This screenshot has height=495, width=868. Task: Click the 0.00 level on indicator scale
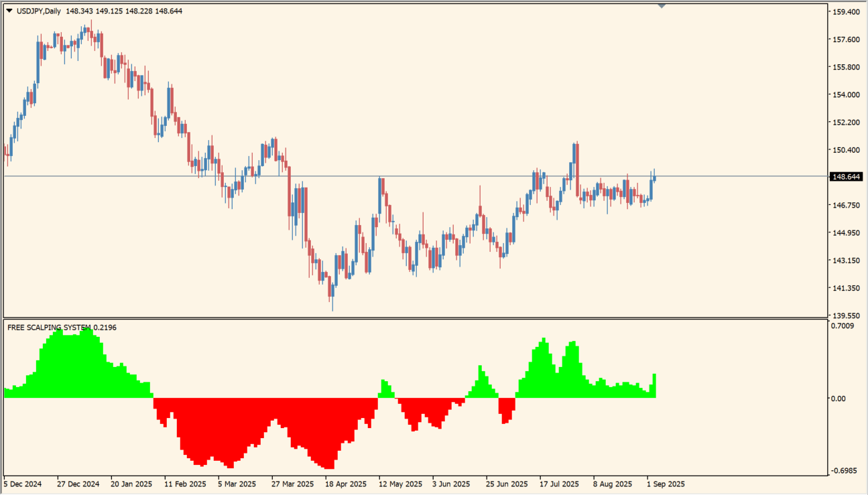[x=838, y=399]
